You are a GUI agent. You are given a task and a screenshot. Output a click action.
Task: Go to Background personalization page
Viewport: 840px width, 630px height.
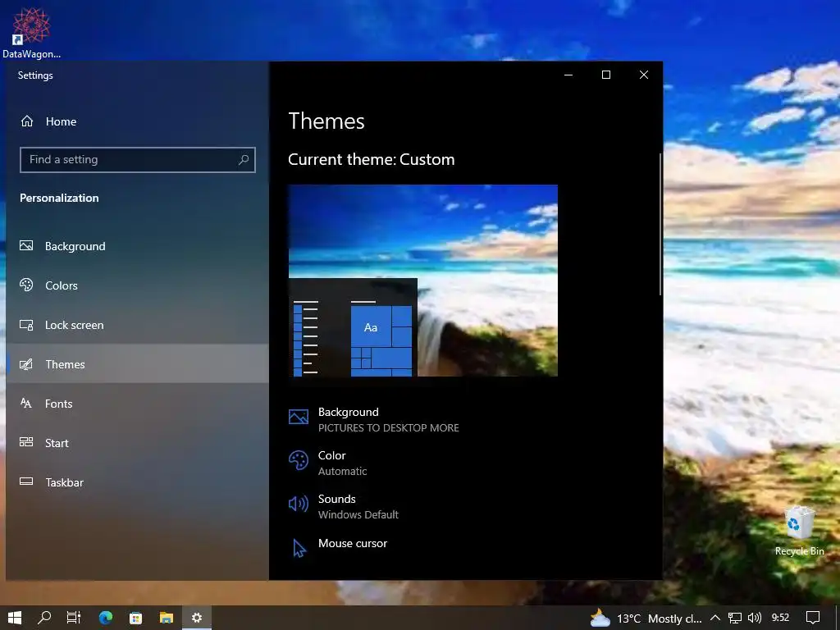tap(137, 246)
